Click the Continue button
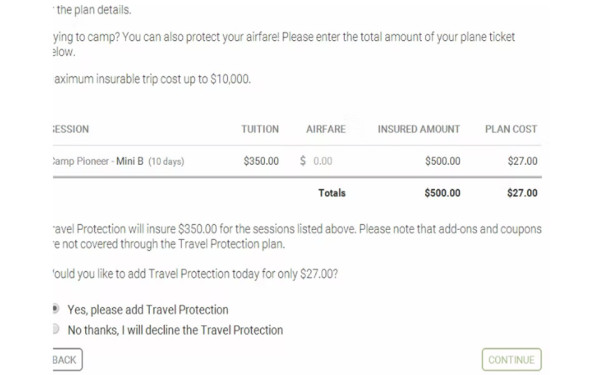The height and width of the screenshot is (375, 600). coord(511,359)
